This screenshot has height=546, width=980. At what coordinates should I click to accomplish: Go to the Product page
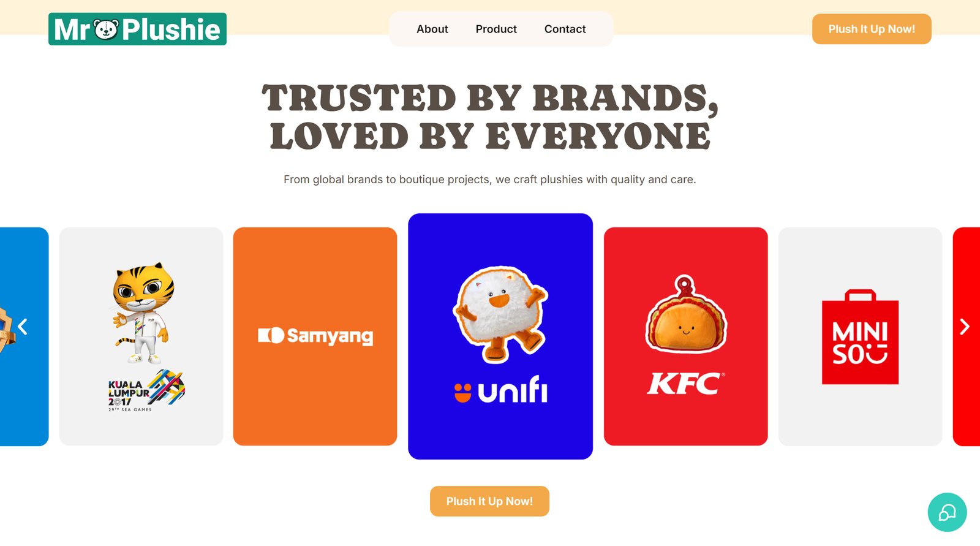[x=496, y=29]
